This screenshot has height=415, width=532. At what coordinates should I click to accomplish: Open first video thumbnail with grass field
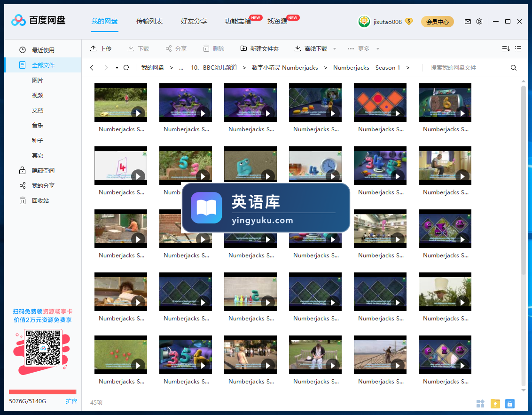(x=121, y=103)
